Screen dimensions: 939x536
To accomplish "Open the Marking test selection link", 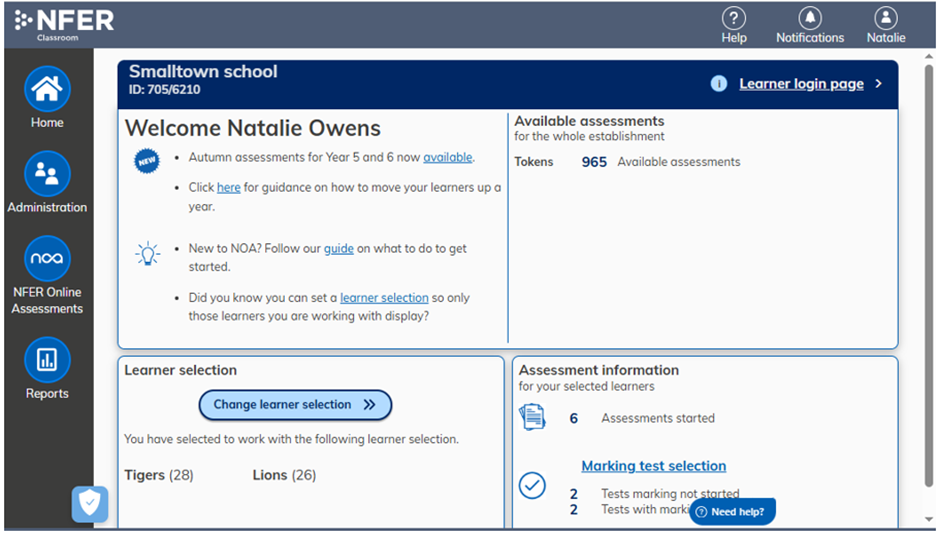I will point(653,466).
